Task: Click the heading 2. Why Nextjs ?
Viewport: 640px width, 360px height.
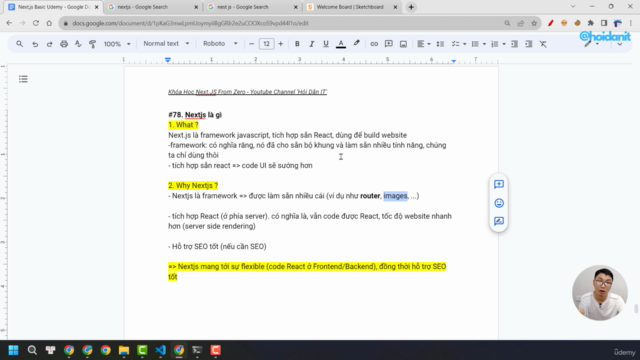Action: [193, 185]
